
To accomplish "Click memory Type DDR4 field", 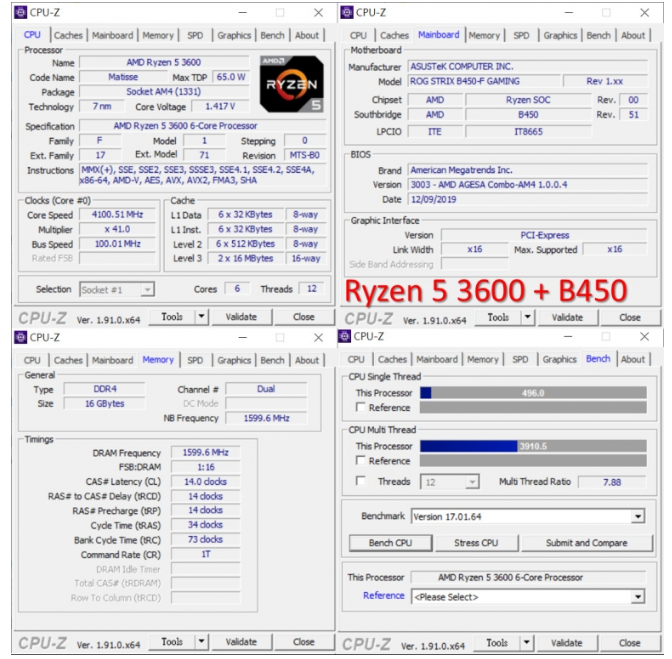I will click(x=105, y=389).
